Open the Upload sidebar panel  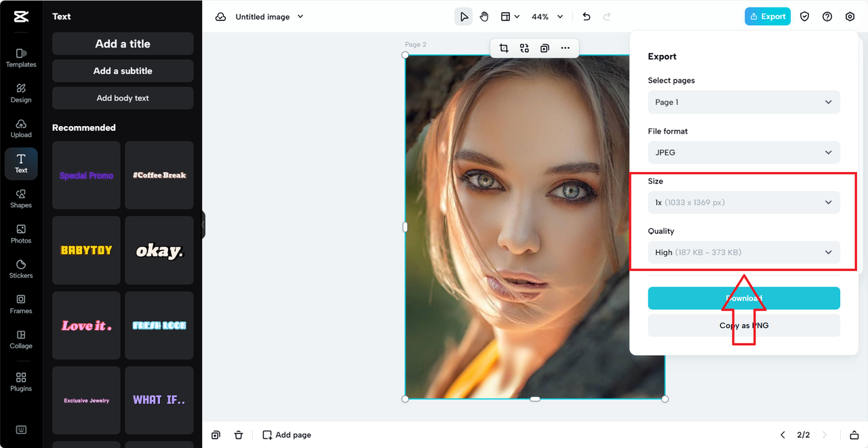21,128
